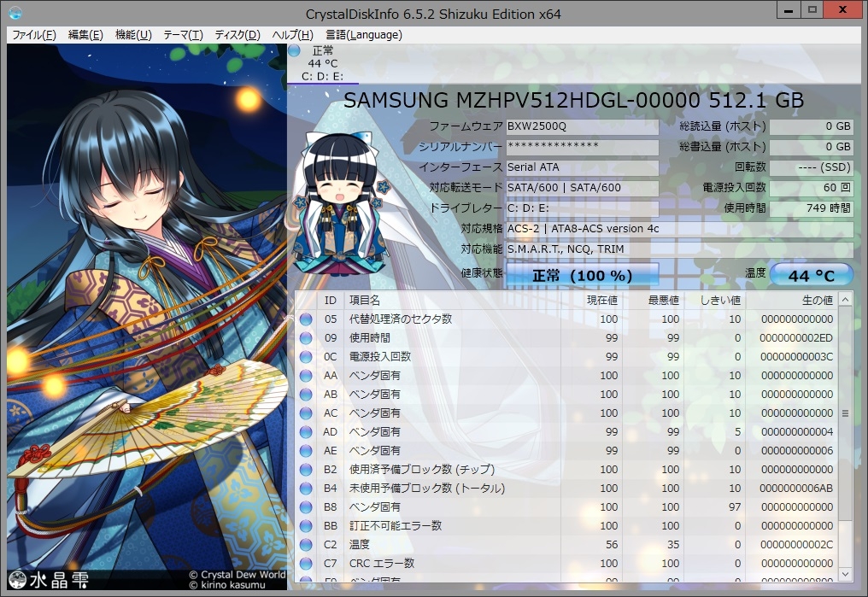Open the ファイル(F) menu
The height and width of the screenshot is (597, 868).
(x=34, y=35)
